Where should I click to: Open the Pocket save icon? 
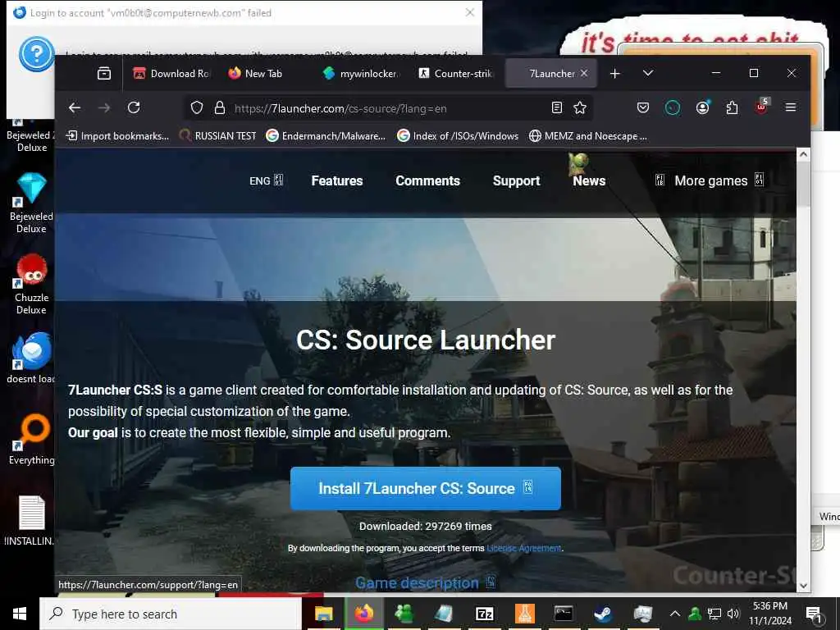click(643, 107)
